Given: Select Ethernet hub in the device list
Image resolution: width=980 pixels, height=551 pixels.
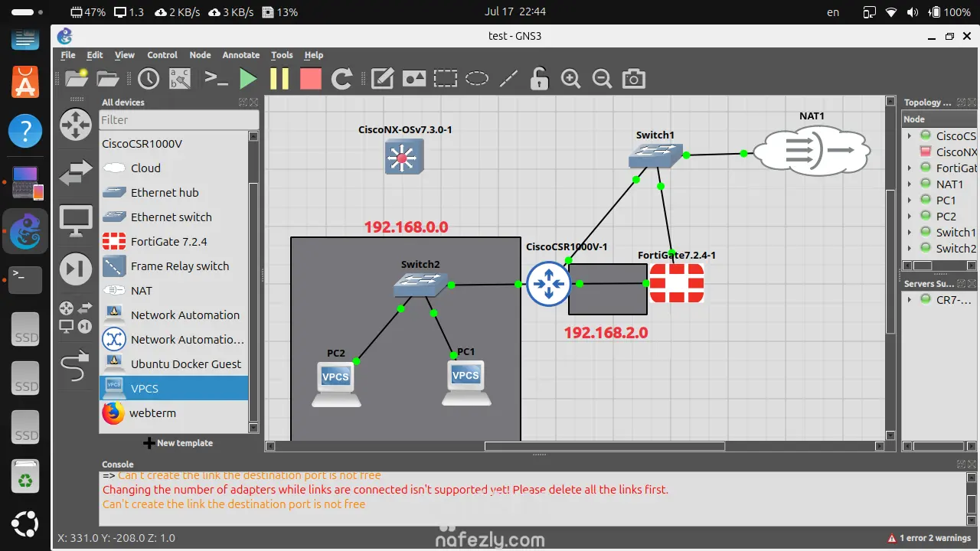Looking at the screenshot, I should tap(174, 193).
